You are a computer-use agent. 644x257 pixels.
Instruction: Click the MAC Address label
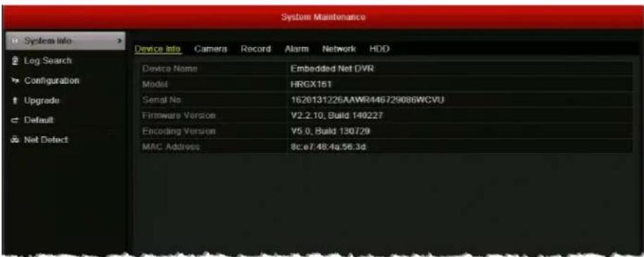point(171,146)
